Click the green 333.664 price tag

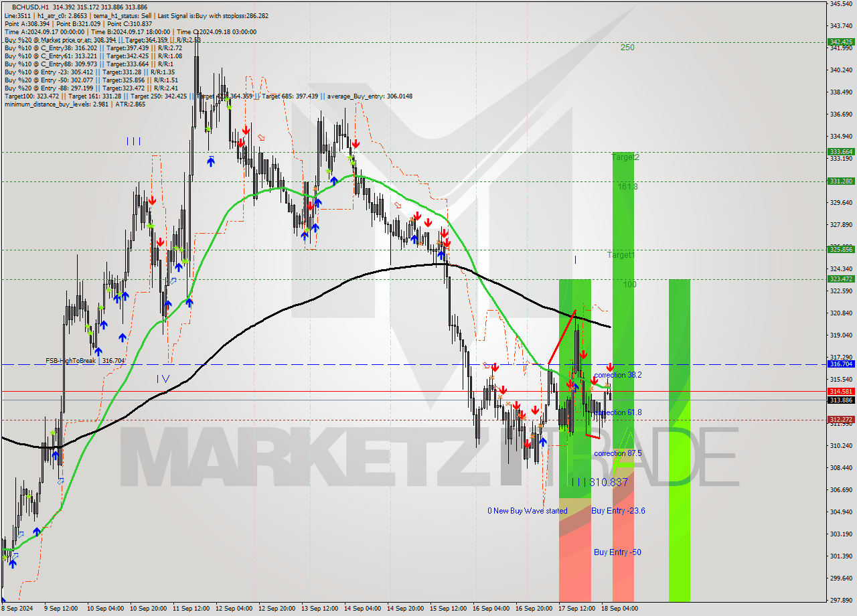[x=841, y=152]
